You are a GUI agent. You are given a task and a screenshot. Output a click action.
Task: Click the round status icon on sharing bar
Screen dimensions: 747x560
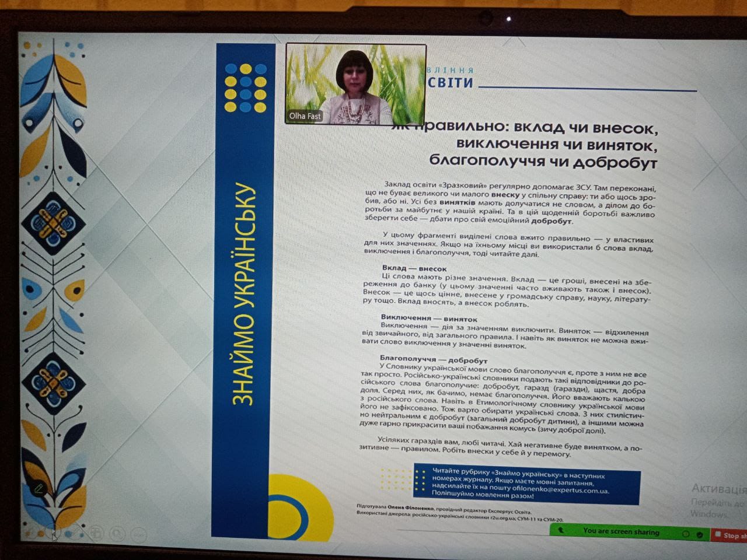coord(686,534)
